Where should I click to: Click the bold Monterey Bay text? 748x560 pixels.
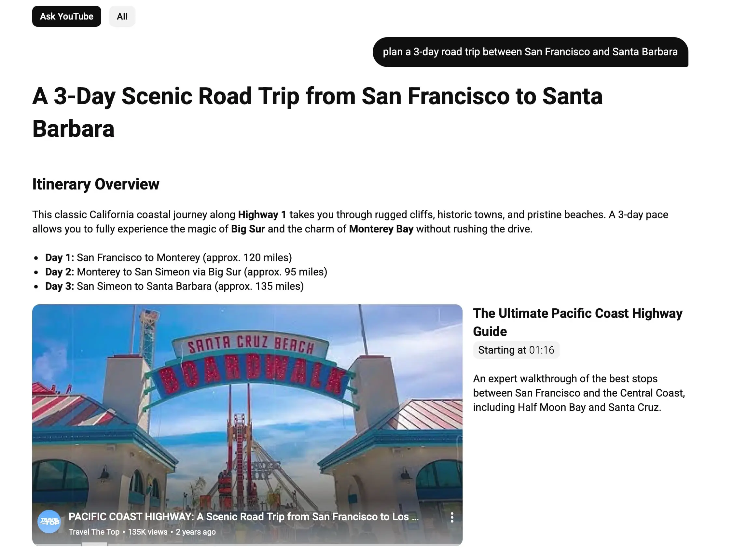click(x=381, y=229)
